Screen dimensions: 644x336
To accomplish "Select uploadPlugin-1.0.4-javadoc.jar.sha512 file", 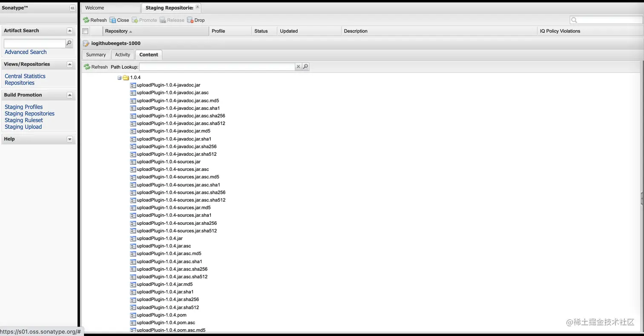I will (177, 154).
